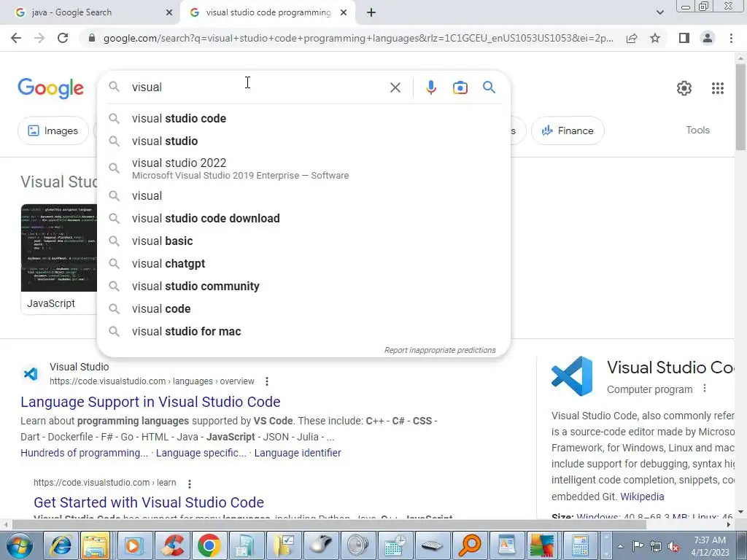The height and width of the screenshot is (560, 747).
Task: Choose suggestion visual studio code download
Action: pos(304,219)
